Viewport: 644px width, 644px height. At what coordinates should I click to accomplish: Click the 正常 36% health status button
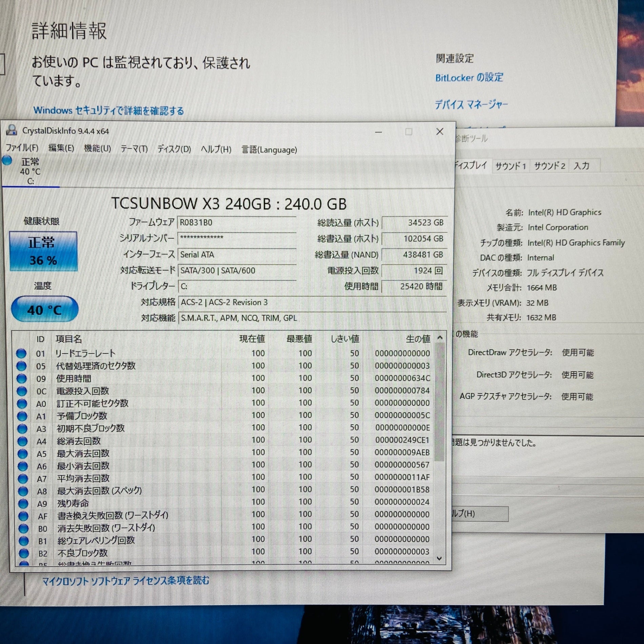pyautogui.click(x=43, y=251)
